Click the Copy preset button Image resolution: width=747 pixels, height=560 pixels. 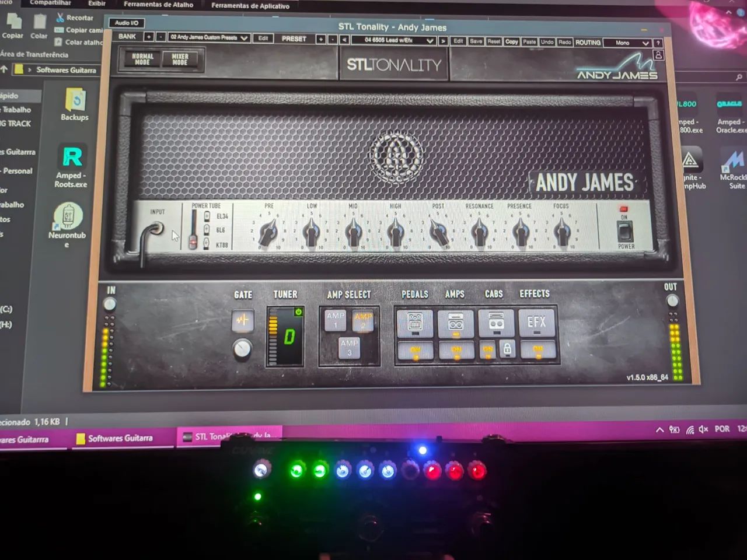click(x=512, y=41)
